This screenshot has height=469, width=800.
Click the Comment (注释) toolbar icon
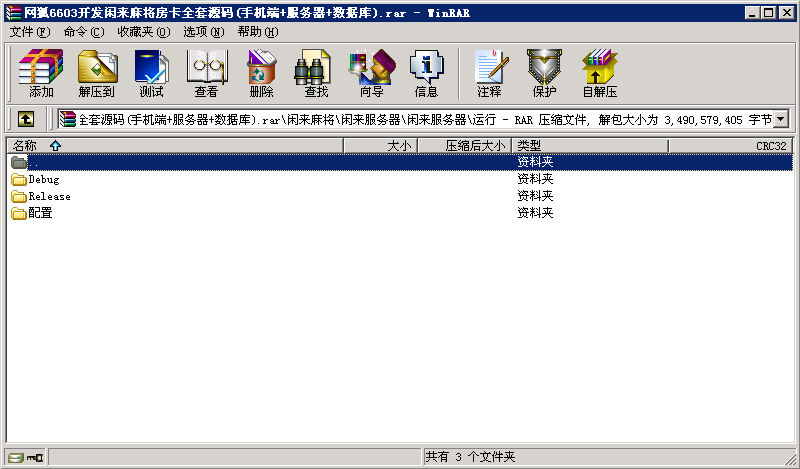pos(489,73)
